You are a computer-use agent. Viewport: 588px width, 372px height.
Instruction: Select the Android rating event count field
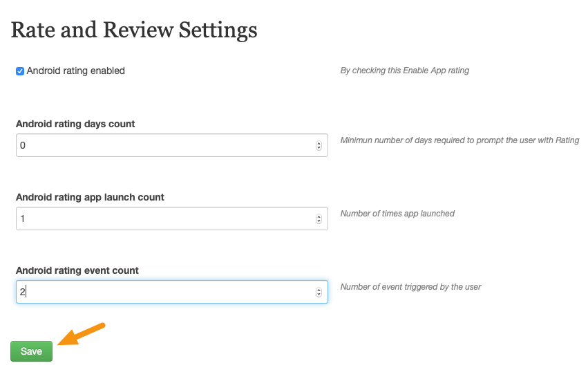click(x=172, y=292)
